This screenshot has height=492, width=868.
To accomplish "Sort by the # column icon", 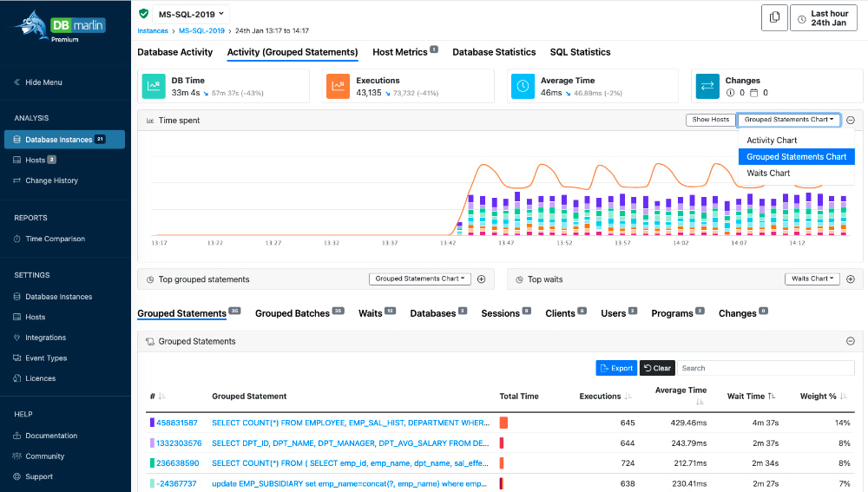I will pos(161,397).
